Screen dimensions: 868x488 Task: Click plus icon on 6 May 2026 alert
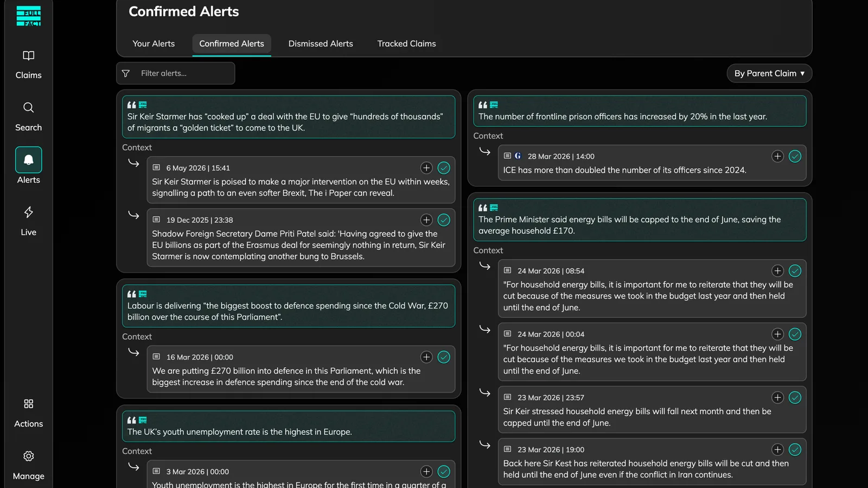426,168
